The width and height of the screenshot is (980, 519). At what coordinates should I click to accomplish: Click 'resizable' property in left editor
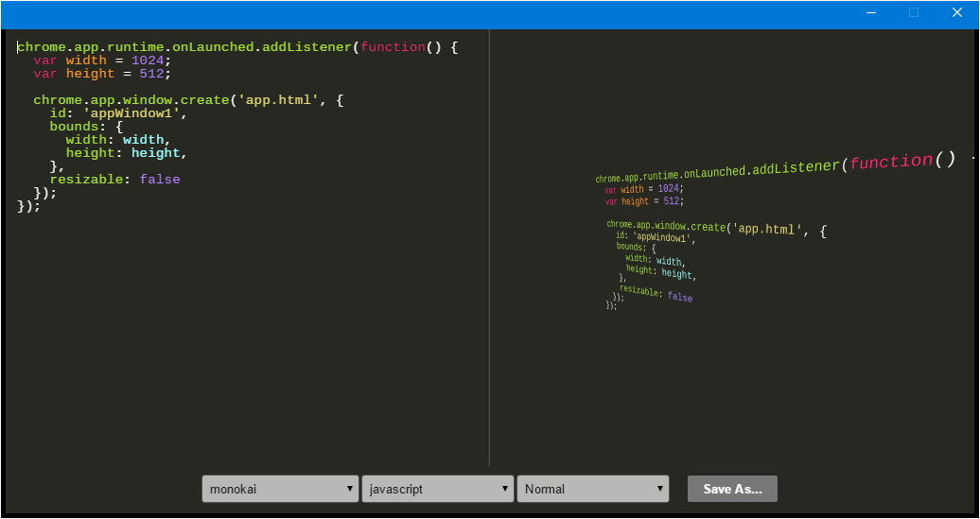coord(86,180)
